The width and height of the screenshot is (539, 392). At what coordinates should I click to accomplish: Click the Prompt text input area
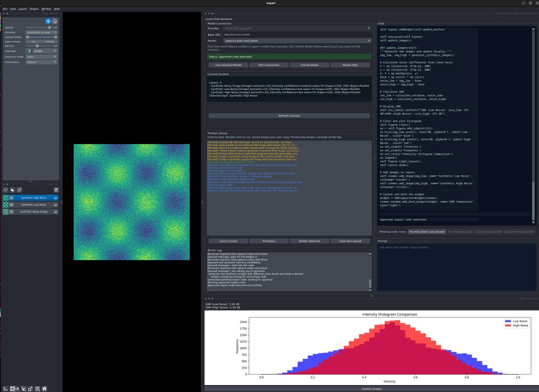click(456, 268)
